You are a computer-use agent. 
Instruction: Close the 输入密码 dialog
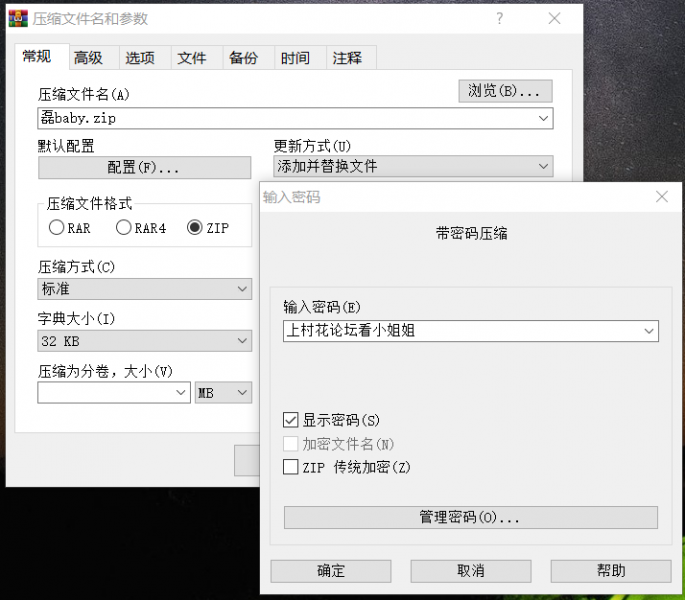(662, 197)
